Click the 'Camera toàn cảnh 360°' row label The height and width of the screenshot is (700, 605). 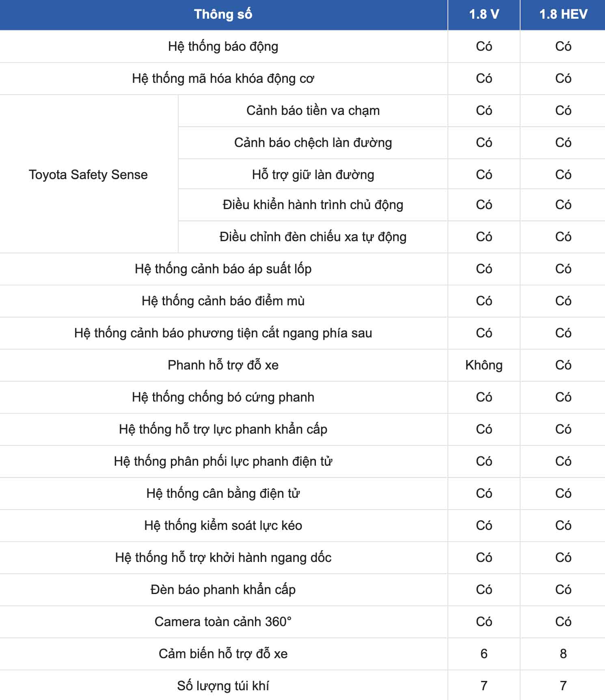[223, 622]
